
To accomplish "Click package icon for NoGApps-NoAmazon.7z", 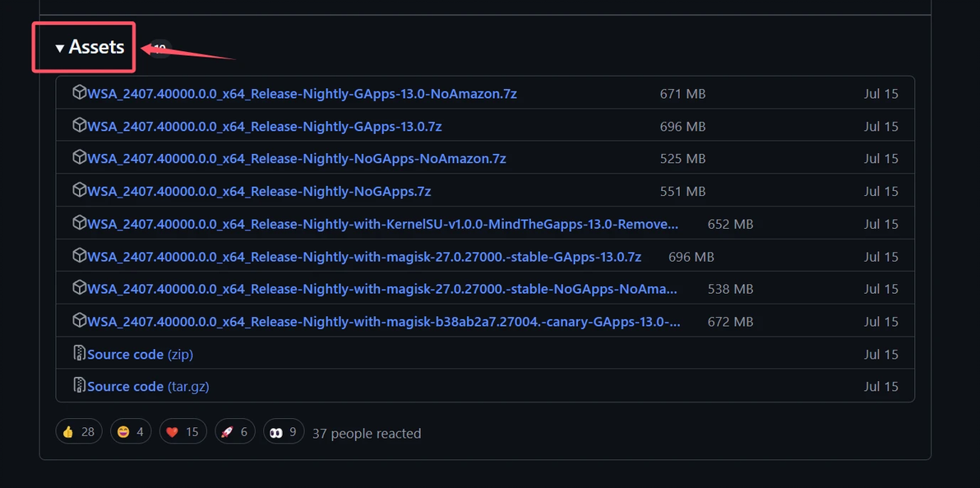I will [x=80, y=158].
